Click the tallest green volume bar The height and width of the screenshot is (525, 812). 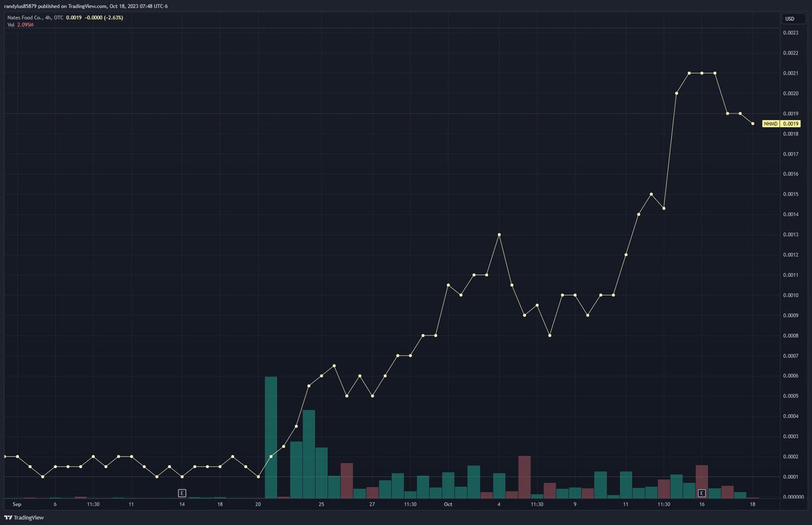click(271, 437)
